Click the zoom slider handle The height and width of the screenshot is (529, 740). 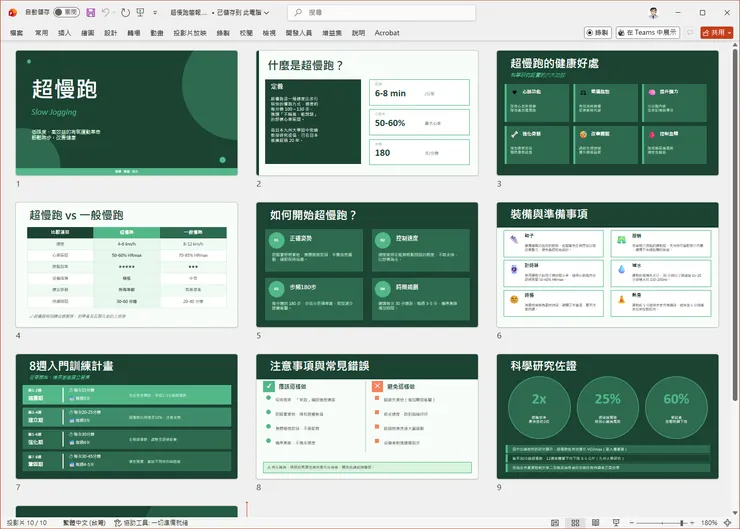click(x=682, y=523)
